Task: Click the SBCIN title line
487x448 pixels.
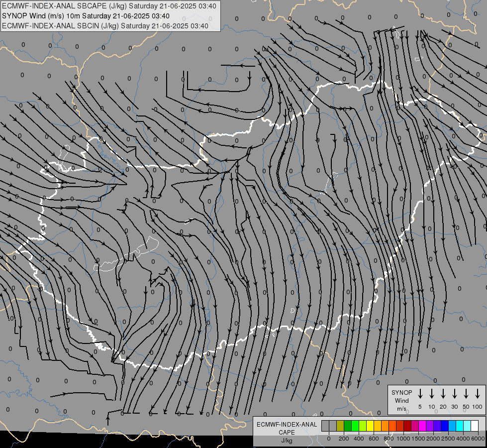Action: tap(105, 26)
